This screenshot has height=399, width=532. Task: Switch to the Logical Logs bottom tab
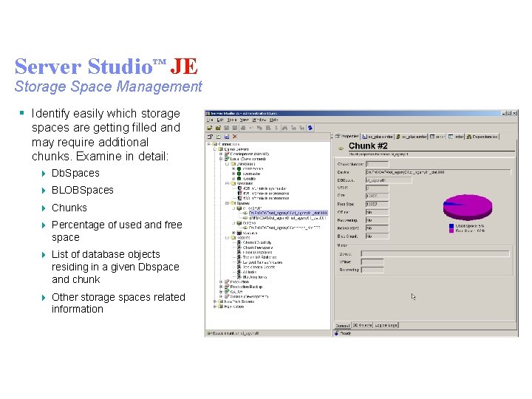(386, 325)
